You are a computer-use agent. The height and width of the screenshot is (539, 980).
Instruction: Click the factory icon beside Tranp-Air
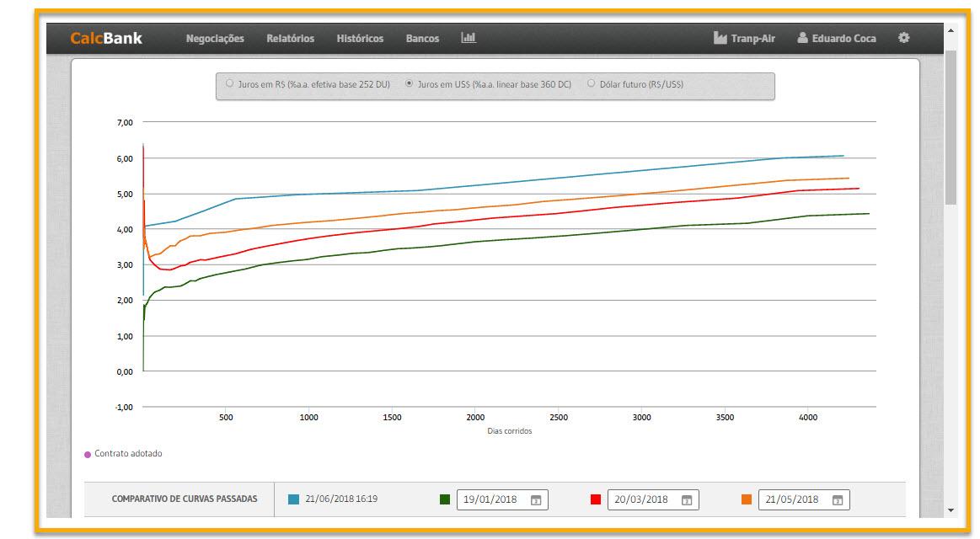click(x=720, y=38)
